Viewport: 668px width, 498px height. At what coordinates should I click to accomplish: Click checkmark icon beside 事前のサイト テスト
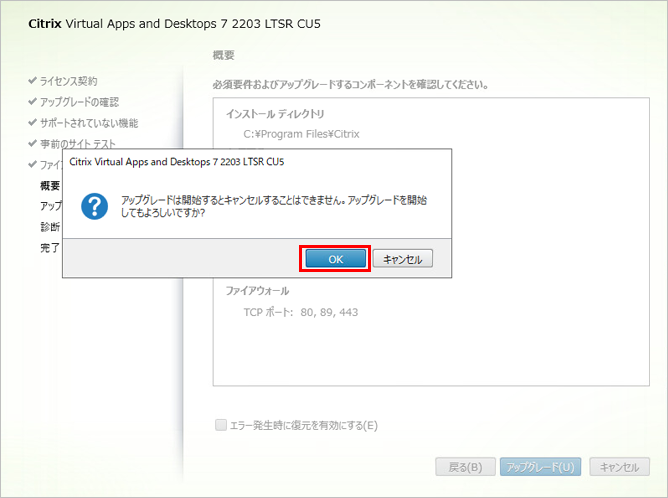32,143
